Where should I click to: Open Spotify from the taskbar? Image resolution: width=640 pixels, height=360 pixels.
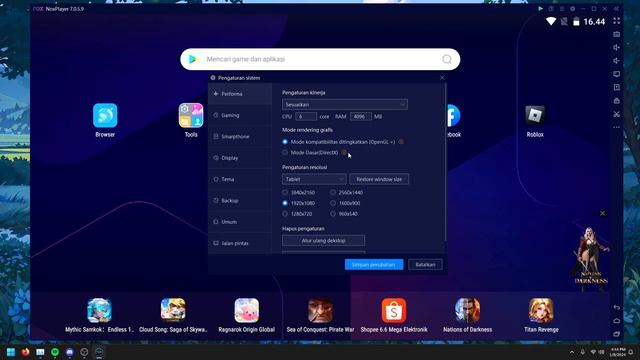[55, 352]
